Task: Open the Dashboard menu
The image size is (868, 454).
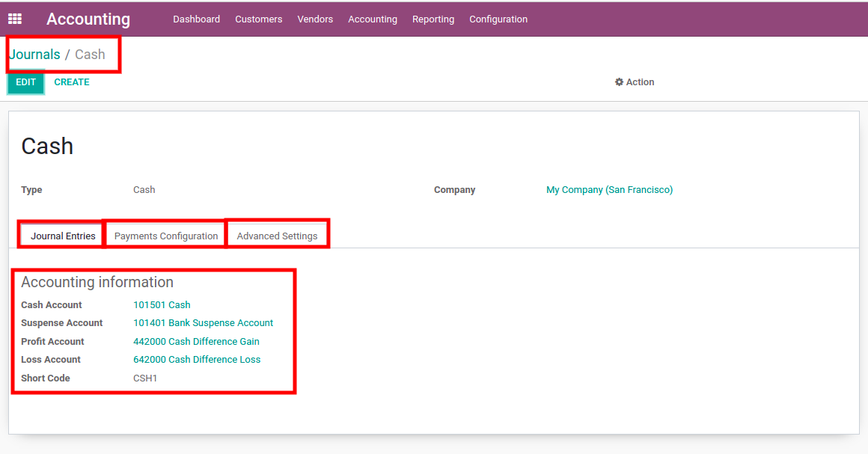Action: (x=196, y=19)
